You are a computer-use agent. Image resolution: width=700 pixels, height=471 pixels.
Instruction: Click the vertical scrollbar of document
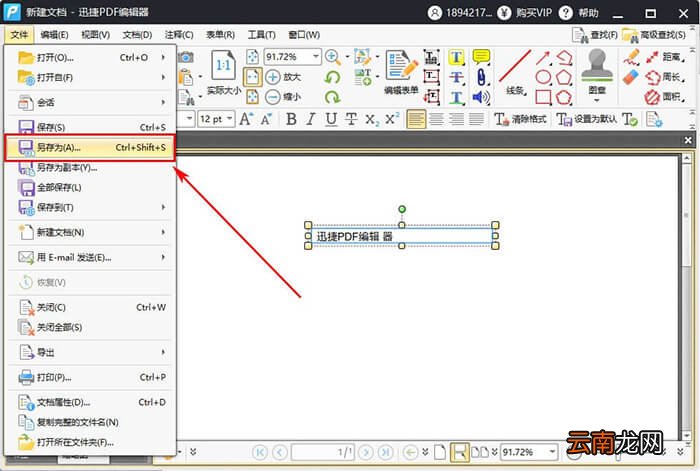(x=687, y=297)
